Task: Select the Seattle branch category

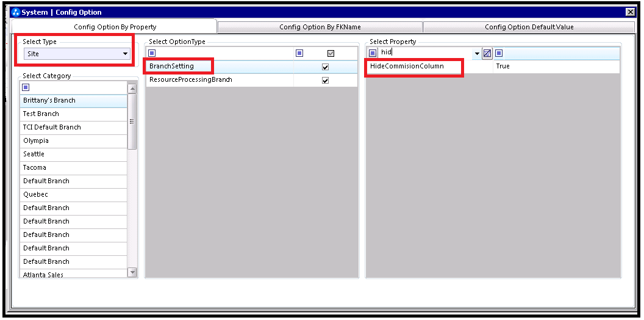Action: tap(74, 154)
